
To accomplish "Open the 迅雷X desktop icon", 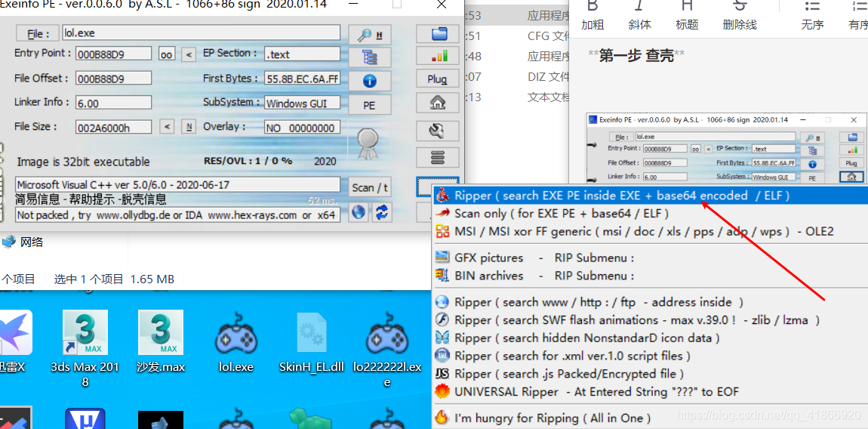I will (x=14, y=343).
